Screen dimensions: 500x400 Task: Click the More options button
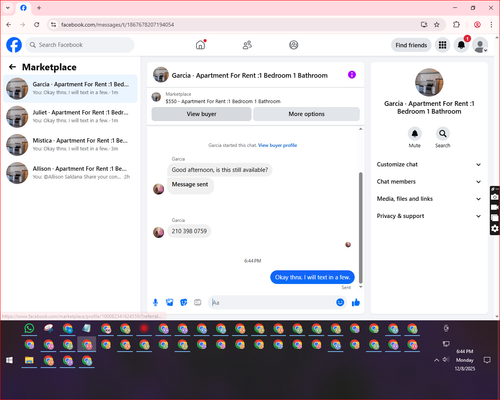tap(306, 114)
